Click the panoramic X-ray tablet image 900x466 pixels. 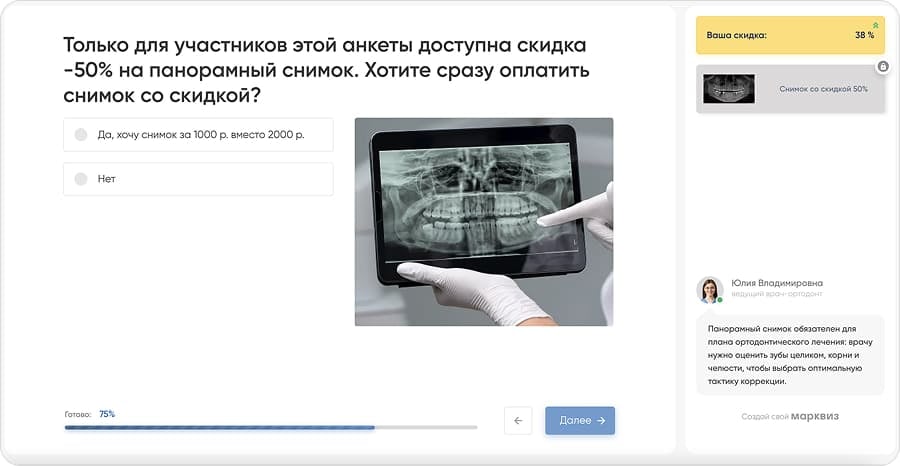484,222
